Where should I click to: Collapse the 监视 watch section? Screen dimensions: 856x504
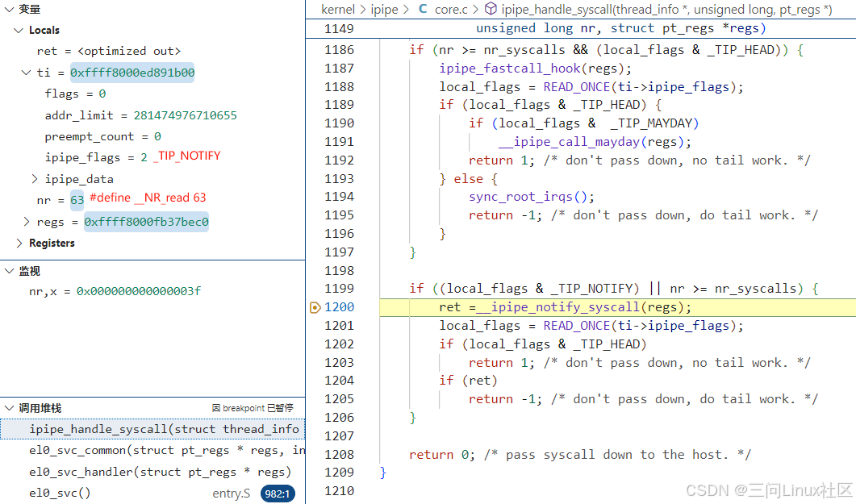10,271
